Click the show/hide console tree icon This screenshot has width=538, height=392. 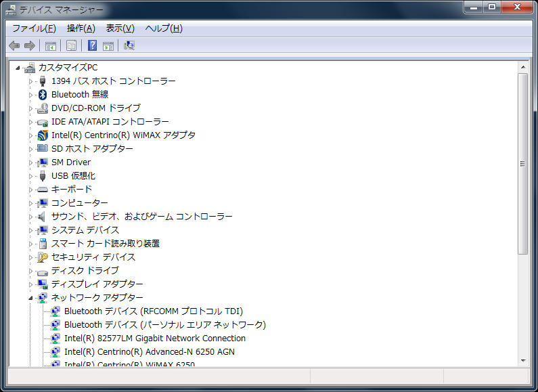pos(51,45)
